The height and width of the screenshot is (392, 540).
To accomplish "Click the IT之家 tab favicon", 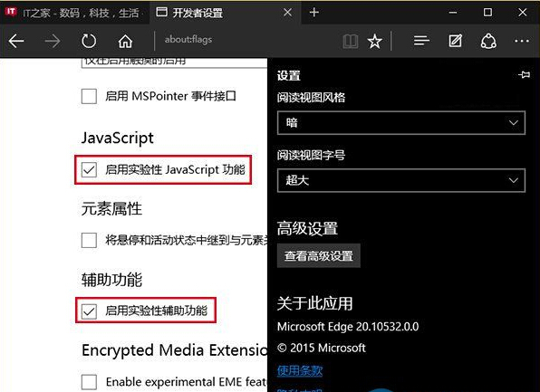I will point(11,12).
